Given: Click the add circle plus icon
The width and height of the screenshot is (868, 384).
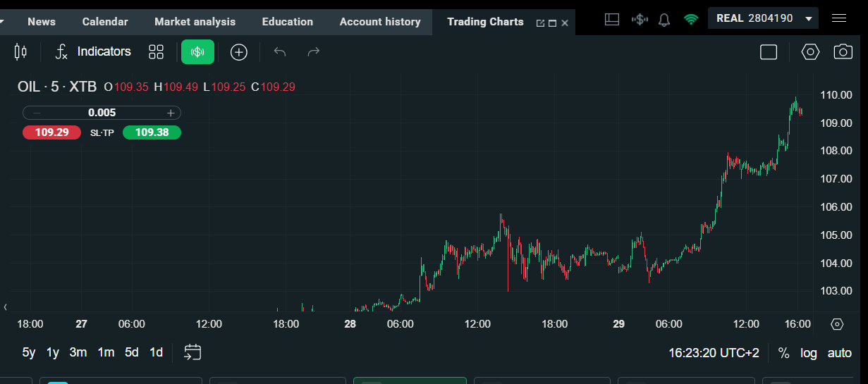Looking at the screenshot, I should (x=239, y=51).
